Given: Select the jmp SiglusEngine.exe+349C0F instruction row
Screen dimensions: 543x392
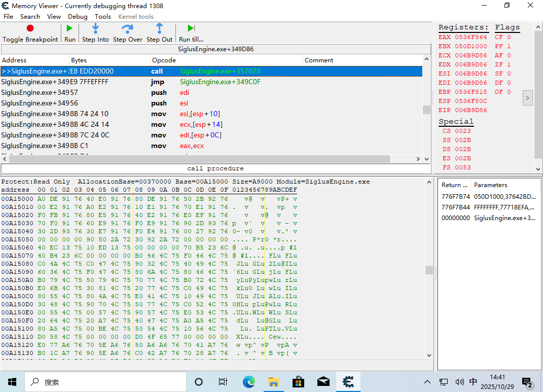Looking at the screenshot, I should click(x=203, y=82).
